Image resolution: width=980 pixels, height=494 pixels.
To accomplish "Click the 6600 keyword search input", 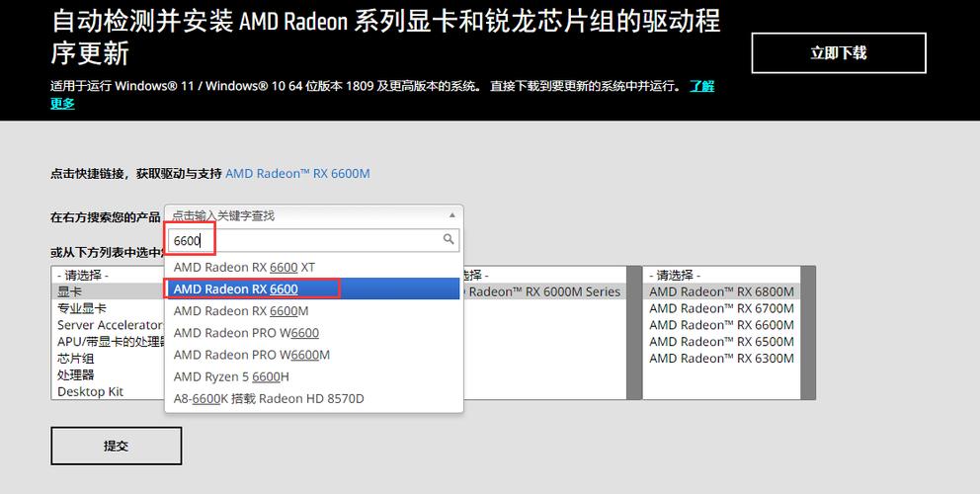I will pyautogui.click(x=314, y=241).
